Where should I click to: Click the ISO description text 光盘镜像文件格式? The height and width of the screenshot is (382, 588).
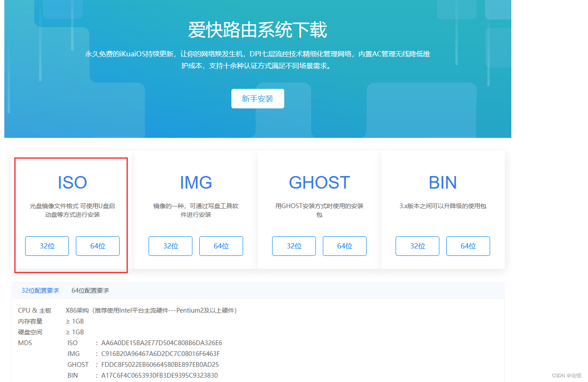click(72, 210)
